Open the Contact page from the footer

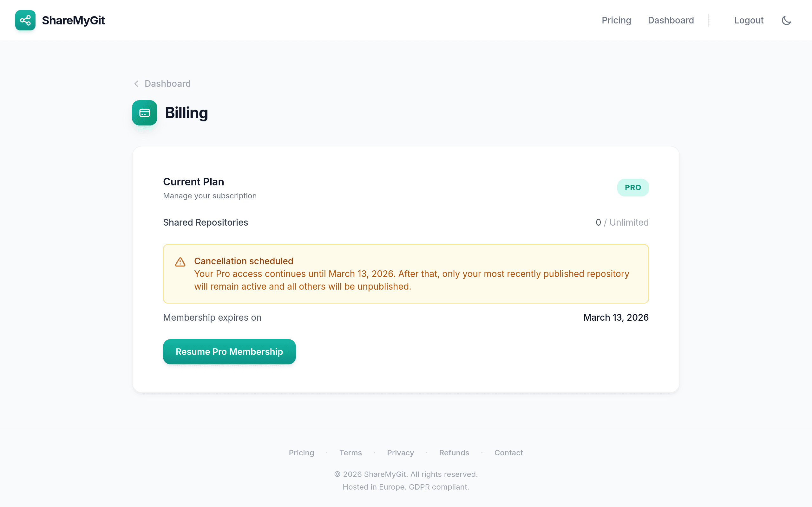(508, 453)
